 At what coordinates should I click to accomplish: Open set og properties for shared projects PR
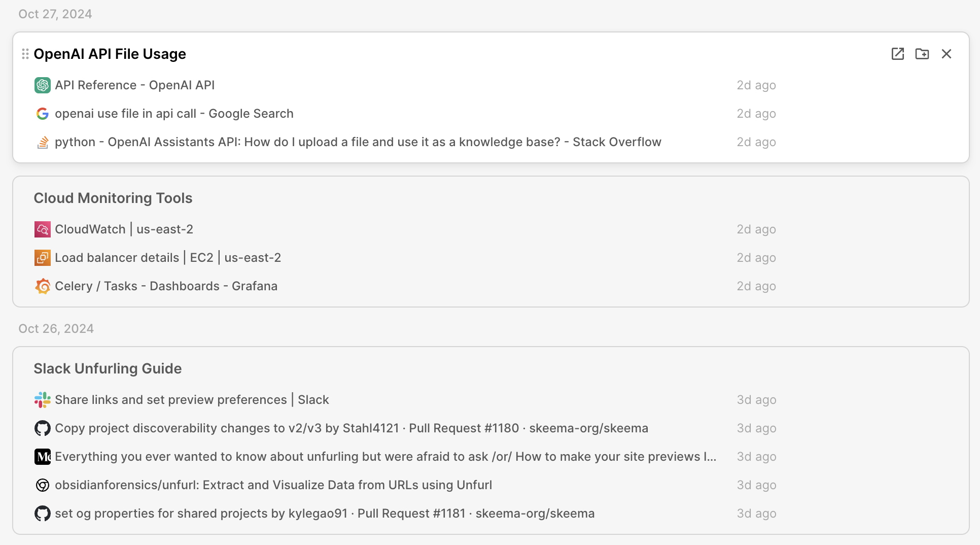pyautogui.click(x=325, y=514)
